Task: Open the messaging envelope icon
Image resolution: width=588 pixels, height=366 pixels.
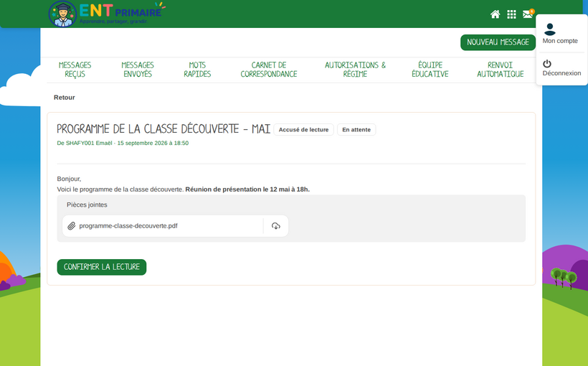Action: pyautogui.click(x=528, y=14)
